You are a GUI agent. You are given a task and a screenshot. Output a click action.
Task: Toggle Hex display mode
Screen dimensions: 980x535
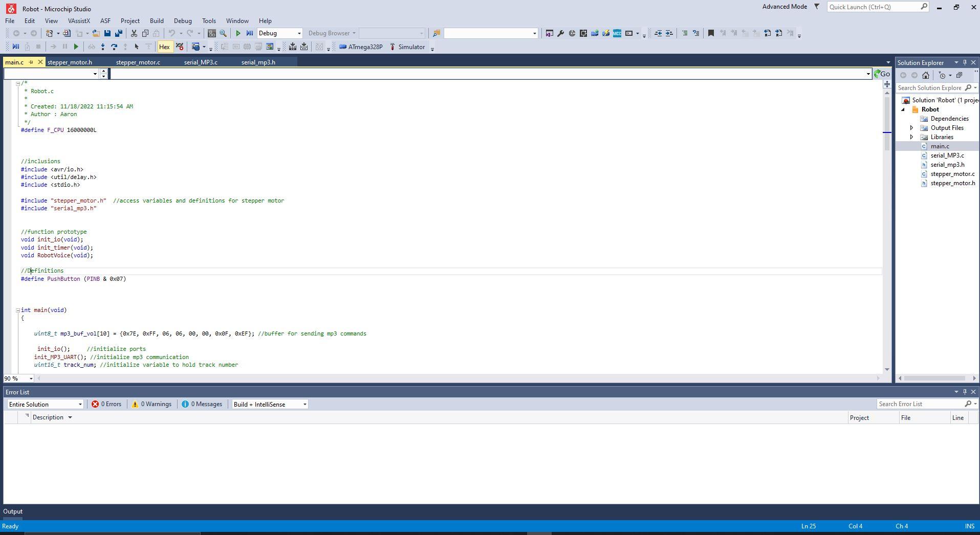[164, 47]
